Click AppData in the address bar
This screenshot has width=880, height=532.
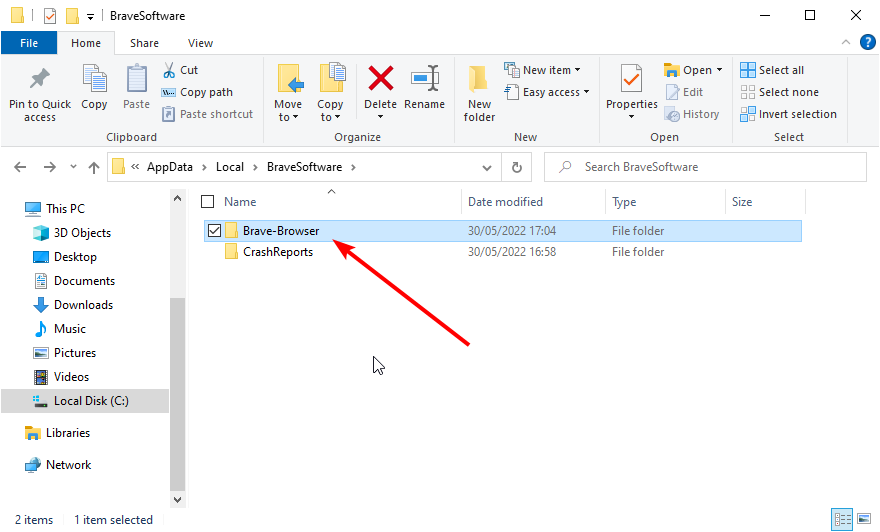click(x=169, y=167)
